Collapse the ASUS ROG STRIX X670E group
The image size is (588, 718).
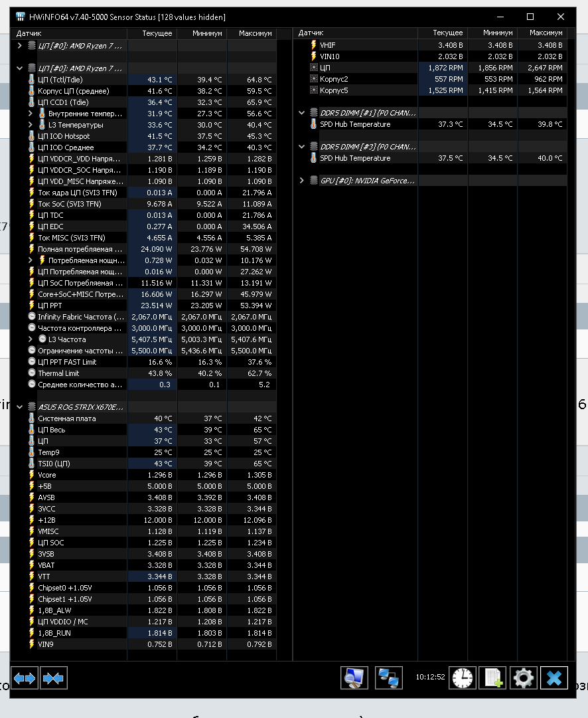pyautogui.click(x=19, y=406)
